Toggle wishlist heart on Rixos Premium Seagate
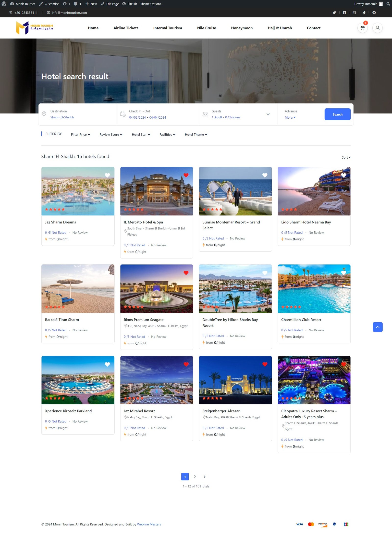This screenshot has width=392, height=536. [x=186, y=273]
